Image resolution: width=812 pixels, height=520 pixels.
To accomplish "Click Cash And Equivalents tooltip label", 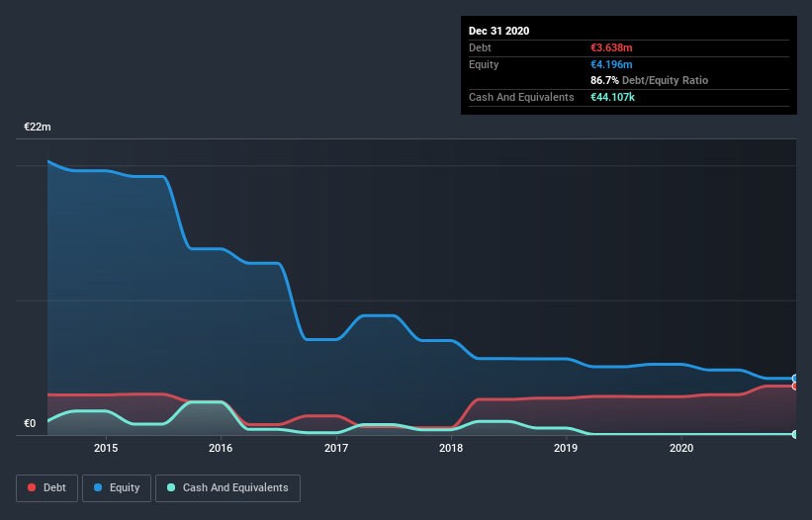I will [x=521, y=97].
